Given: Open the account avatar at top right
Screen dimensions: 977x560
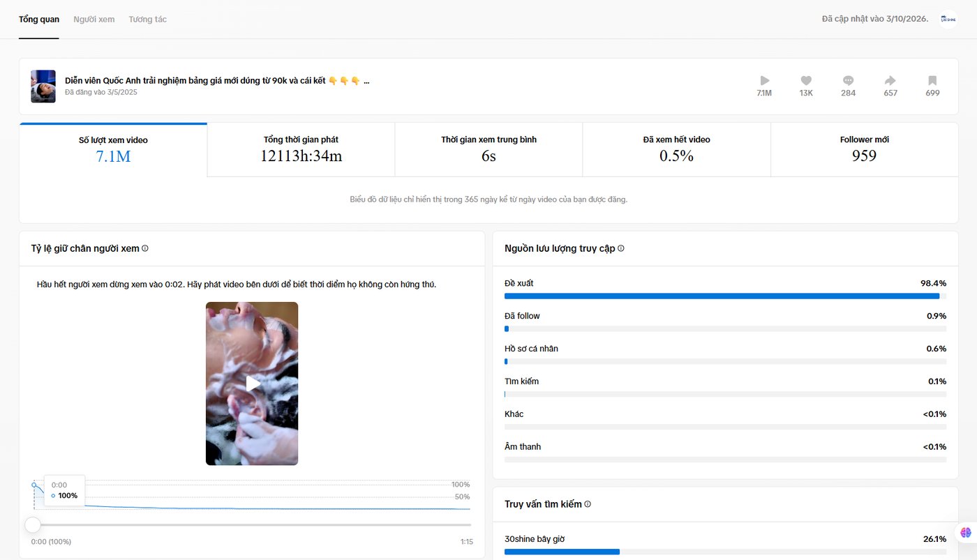Looking at the screenshot, I should 948,19.
